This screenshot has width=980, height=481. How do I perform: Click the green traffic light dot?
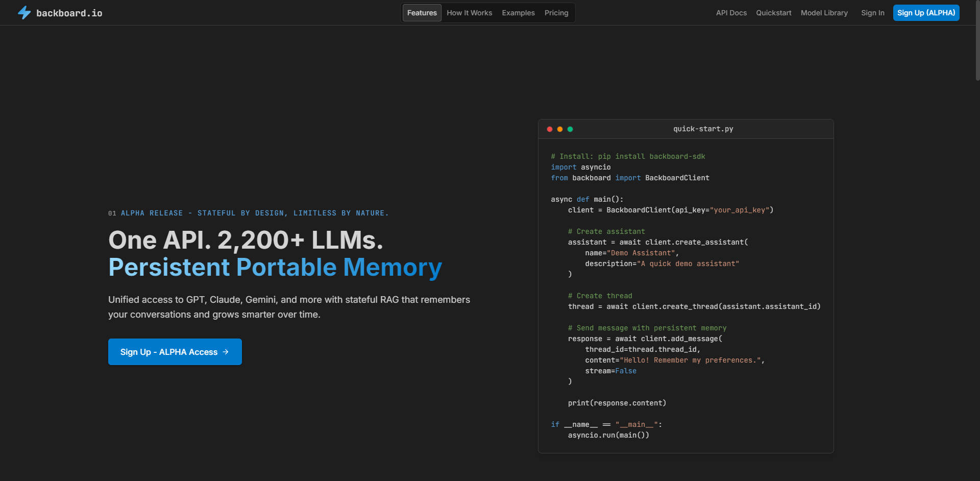pos(570,129)
